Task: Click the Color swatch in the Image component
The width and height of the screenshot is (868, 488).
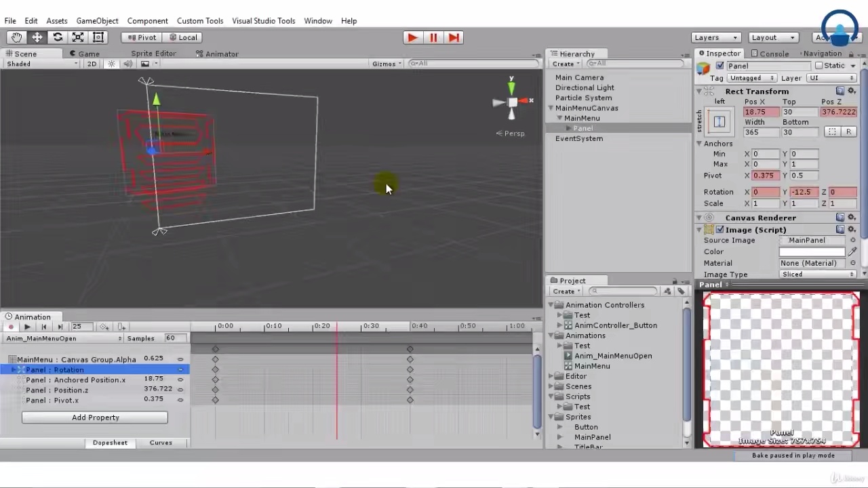Action: [811, 251]
